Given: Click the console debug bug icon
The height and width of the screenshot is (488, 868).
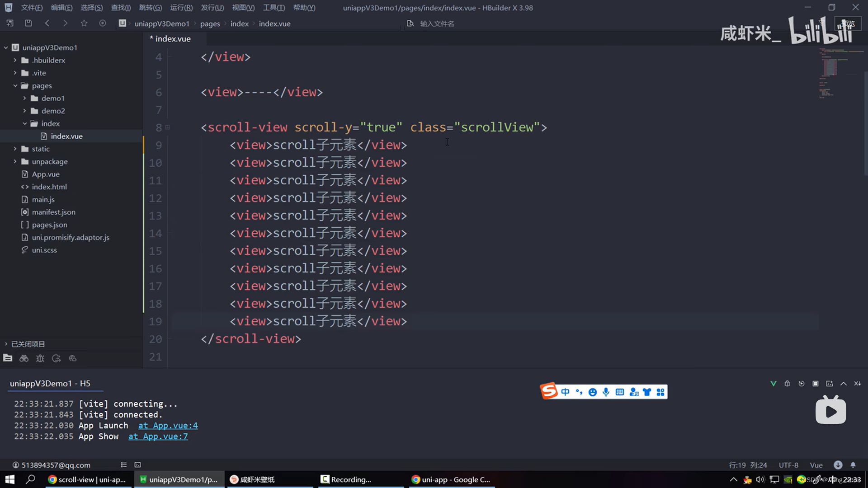Looking at the screenshot, I should click(787, 384).
